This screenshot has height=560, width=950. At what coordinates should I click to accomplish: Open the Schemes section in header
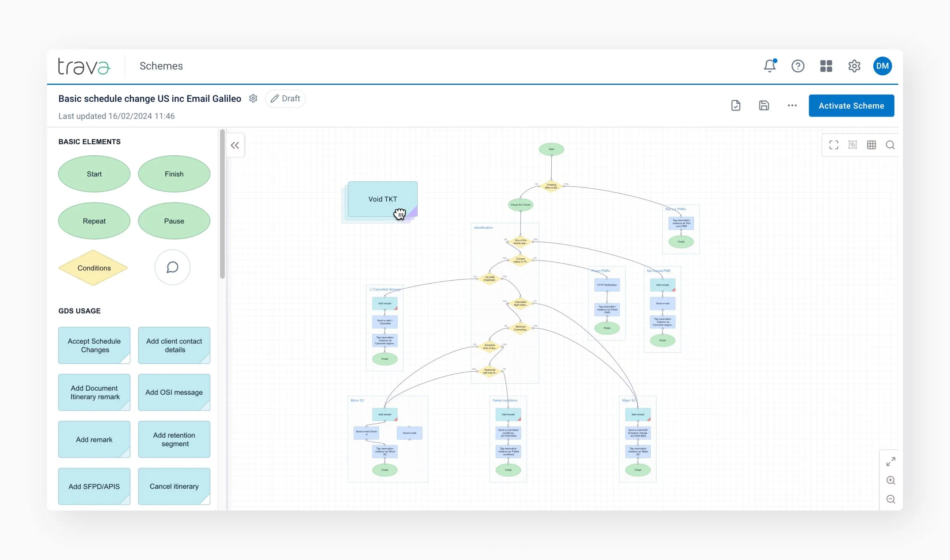(161, 66)
